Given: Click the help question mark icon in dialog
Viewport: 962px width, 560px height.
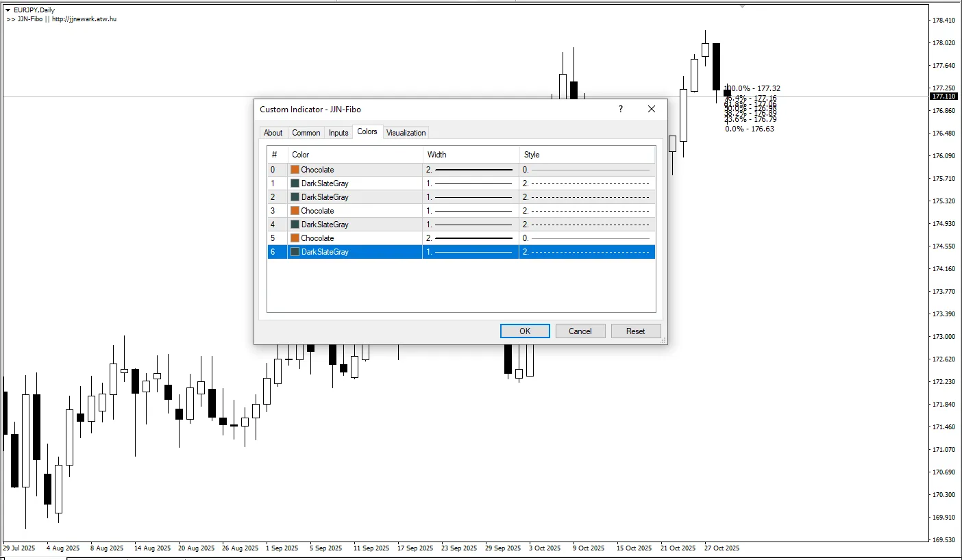Looking at the screenshot, I should pyautogui.click(x=621, y=109).
